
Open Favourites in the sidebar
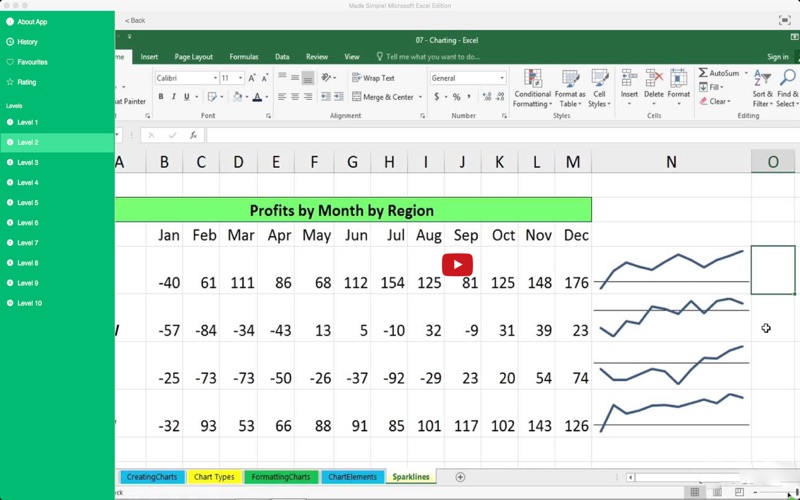tap(57, 62)
